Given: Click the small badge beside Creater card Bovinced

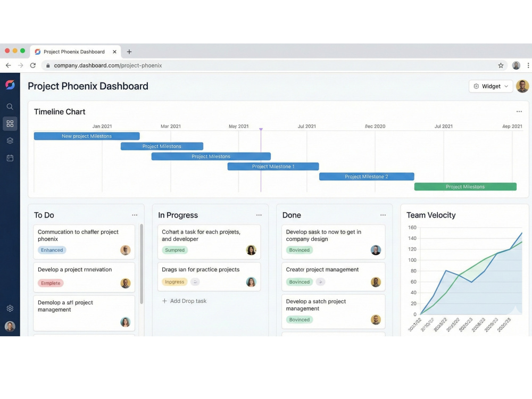Looking at the screenshot, I should 321,281.
